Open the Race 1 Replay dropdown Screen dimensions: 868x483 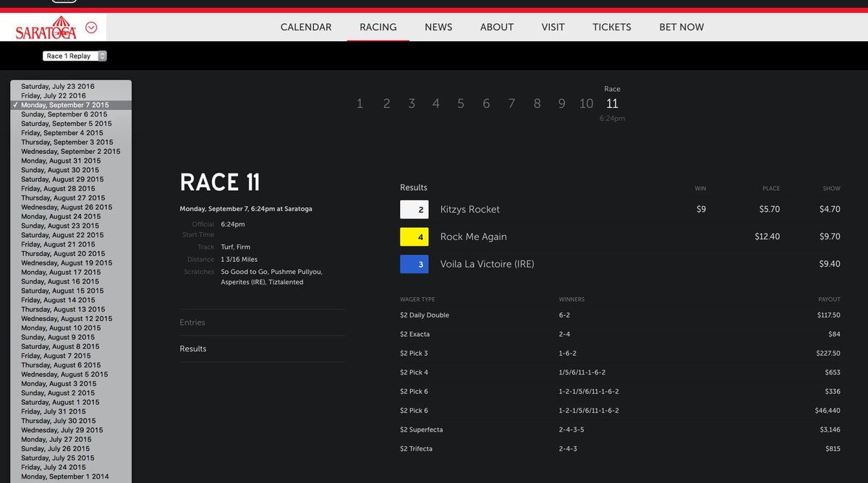pos(75,56)
